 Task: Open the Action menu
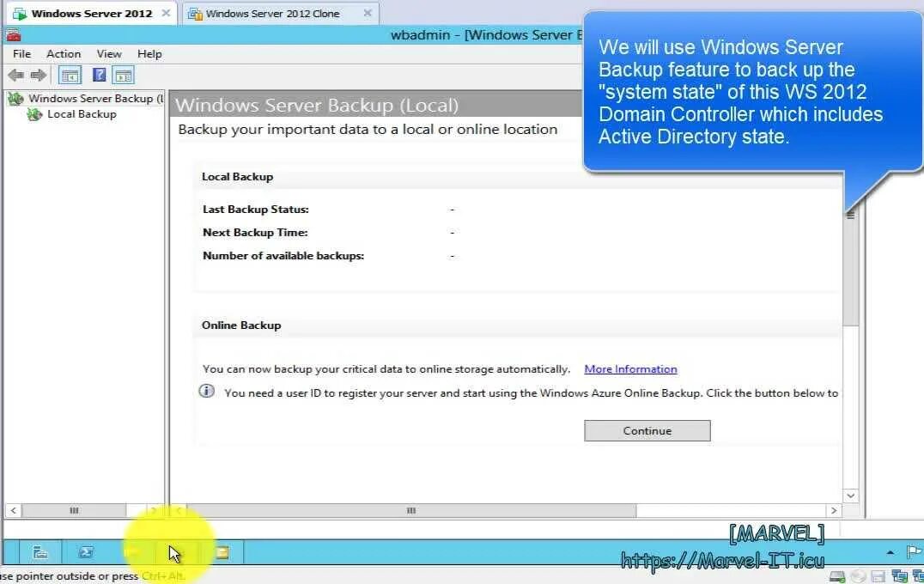(x=64, y=53)
